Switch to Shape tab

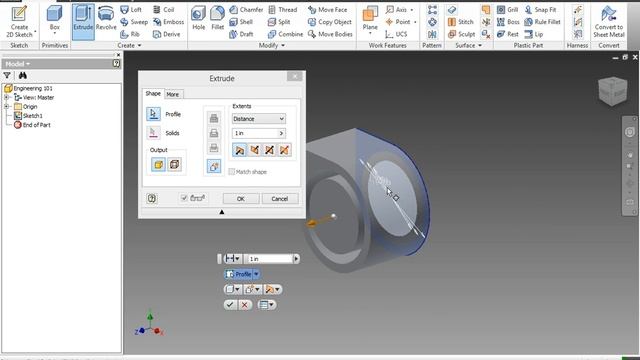pos(153,93)
